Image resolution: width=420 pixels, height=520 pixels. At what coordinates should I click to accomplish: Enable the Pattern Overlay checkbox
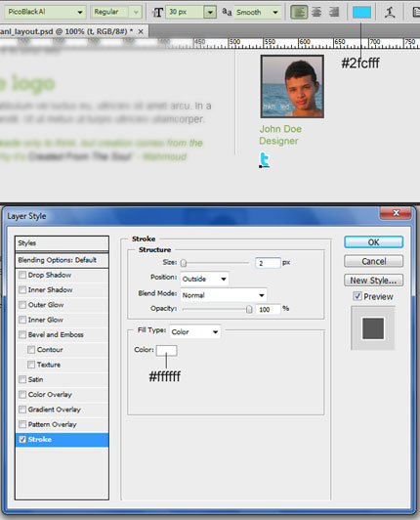click(x=22, y=424)
